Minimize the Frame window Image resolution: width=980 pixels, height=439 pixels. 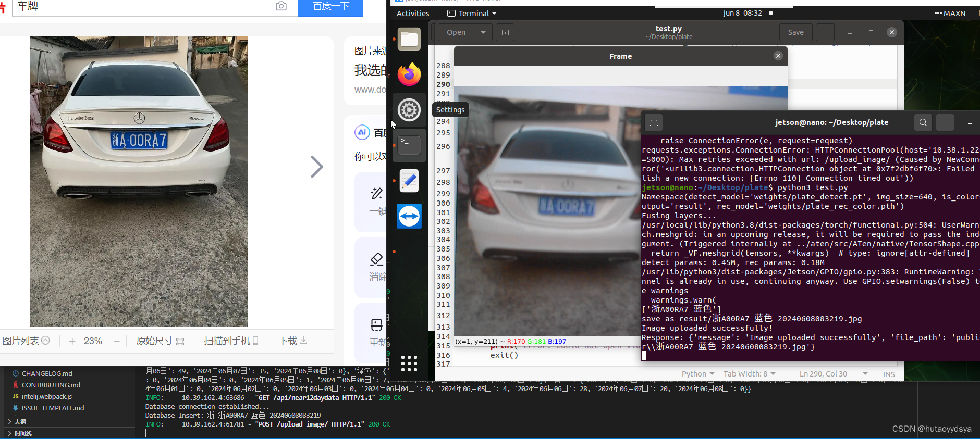click(761, 56)
